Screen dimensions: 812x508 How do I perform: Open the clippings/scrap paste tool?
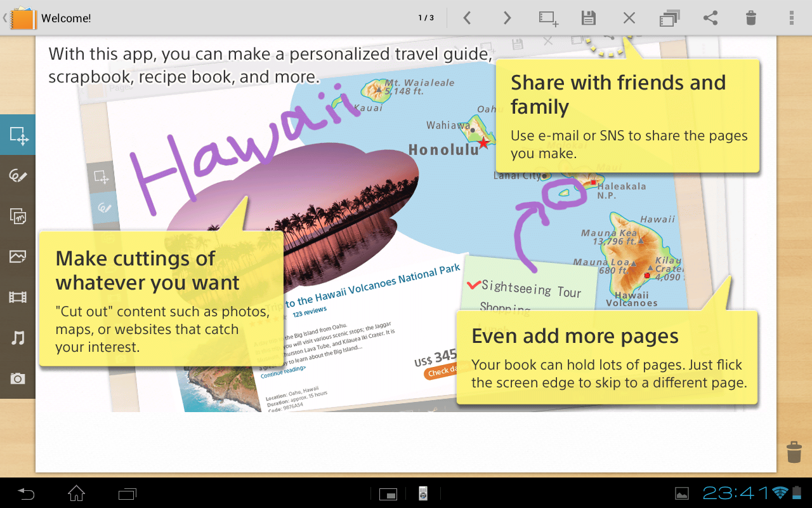point(18,216)
